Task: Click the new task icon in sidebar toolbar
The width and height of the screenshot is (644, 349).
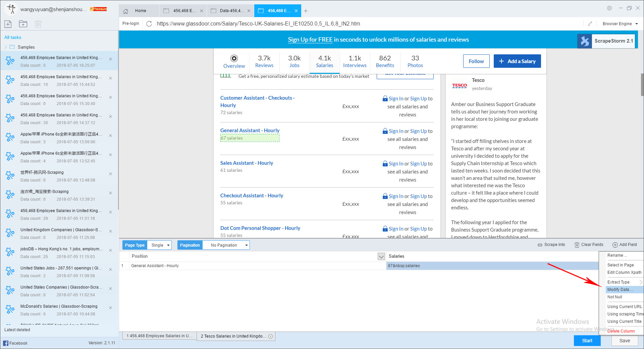Action: 8,24
